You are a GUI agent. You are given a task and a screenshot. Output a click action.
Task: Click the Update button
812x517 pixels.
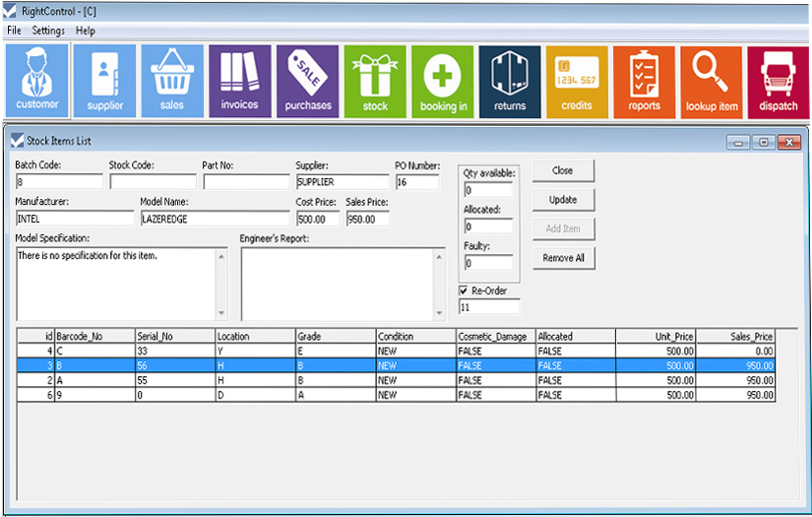tap(563, 200)
